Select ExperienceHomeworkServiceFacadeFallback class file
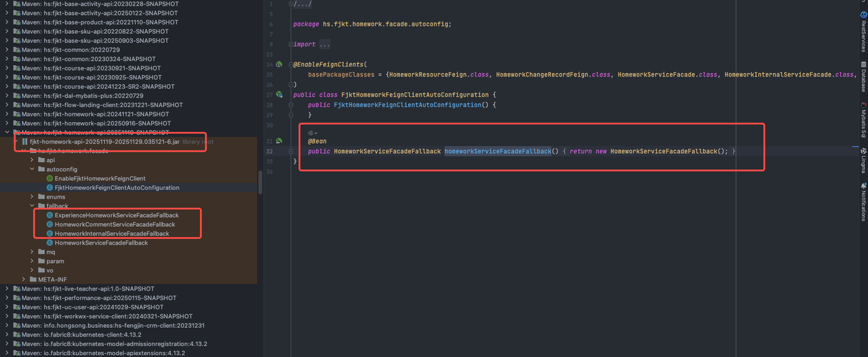 tap(117, 215)
